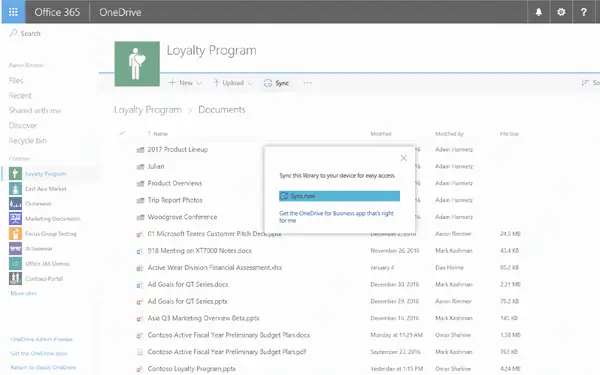Screen dimensions: 600x375
Task: Go to Files in left navigation
Action: point(16,80)
